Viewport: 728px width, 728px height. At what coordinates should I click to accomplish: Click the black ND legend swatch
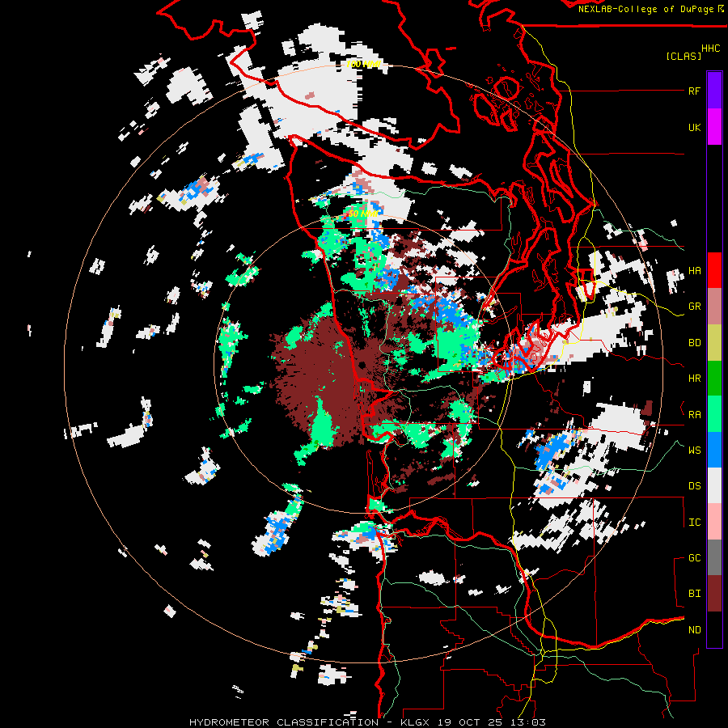(714, 629)
